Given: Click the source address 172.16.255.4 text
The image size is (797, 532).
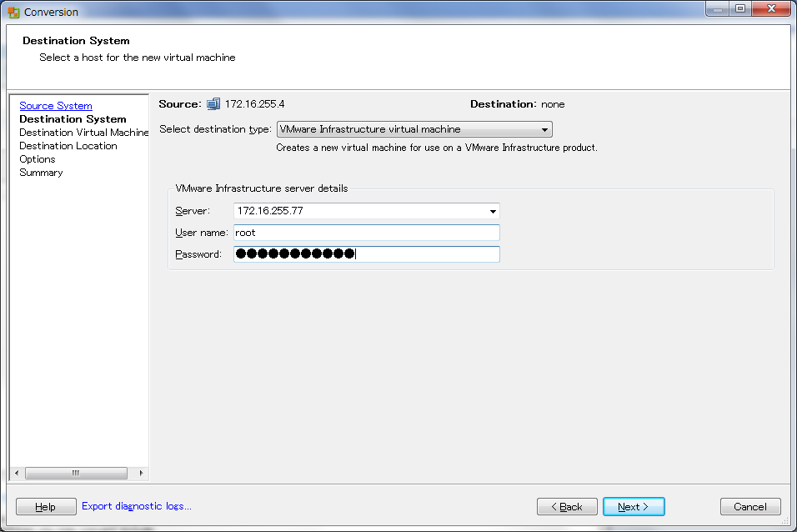Looking at the screenshot, I should tap(254, 104).
